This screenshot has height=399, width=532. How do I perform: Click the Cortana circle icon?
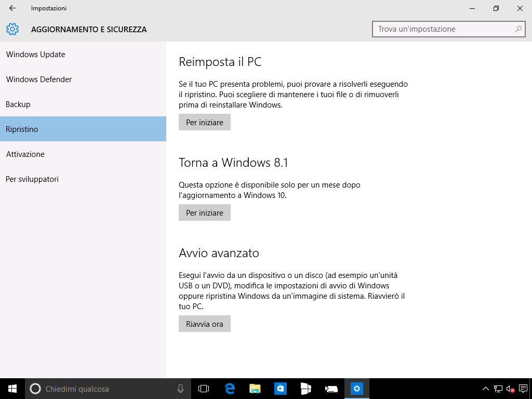click(35, 389)
